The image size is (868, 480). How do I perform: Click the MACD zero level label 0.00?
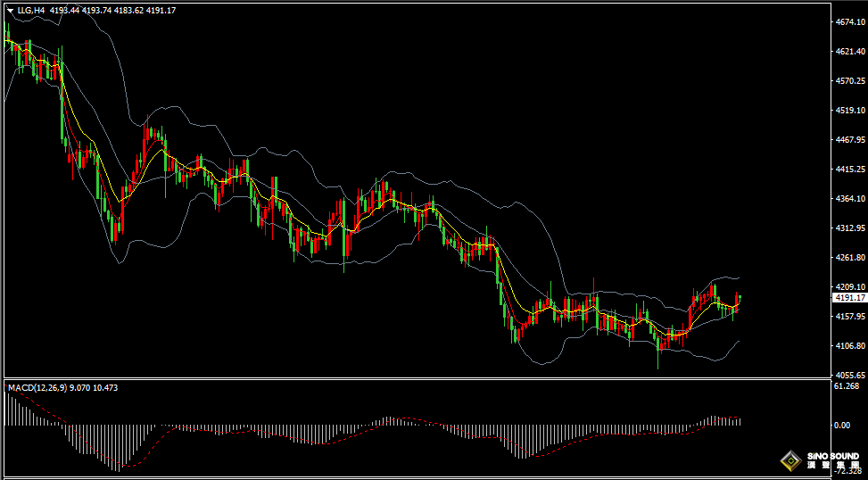click(842, 426)
